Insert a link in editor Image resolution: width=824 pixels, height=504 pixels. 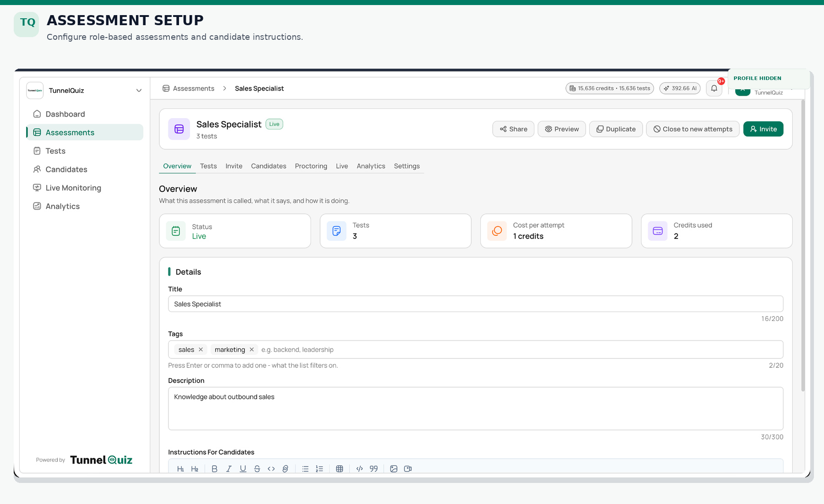(285, 469)
